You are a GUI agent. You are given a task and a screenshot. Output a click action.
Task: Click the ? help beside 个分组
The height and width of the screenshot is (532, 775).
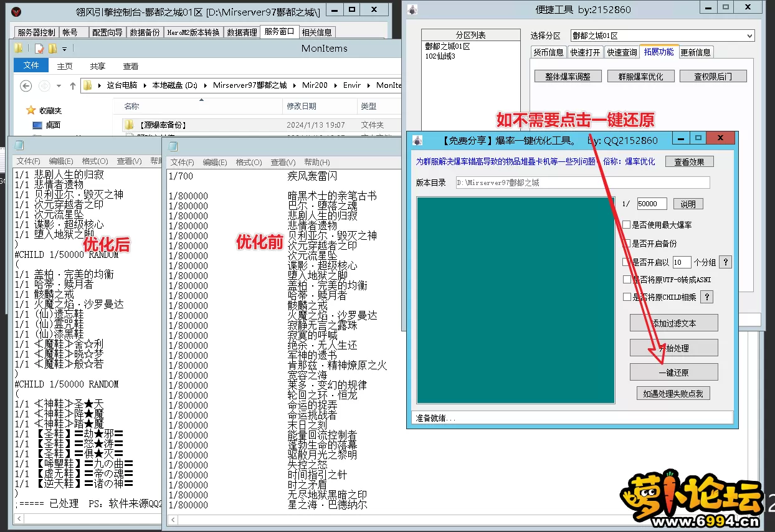point(725,262)
